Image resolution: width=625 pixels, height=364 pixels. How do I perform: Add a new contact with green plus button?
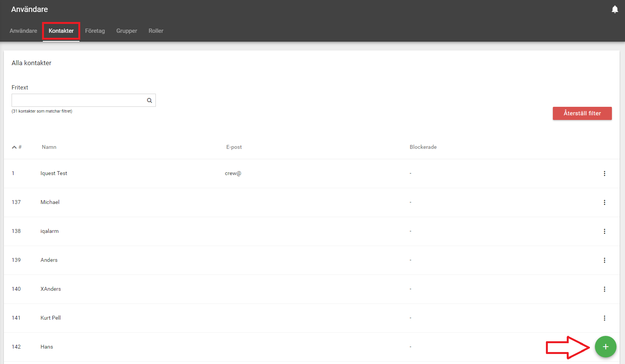605,347
